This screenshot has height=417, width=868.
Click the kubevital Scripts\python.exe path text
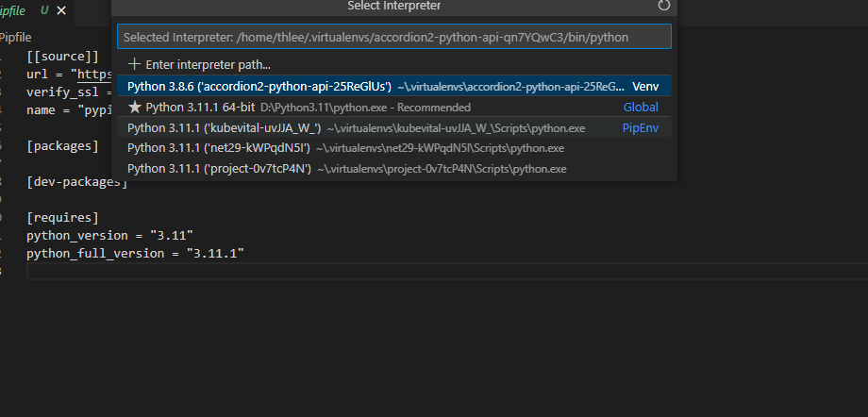[x=456, y=128]
